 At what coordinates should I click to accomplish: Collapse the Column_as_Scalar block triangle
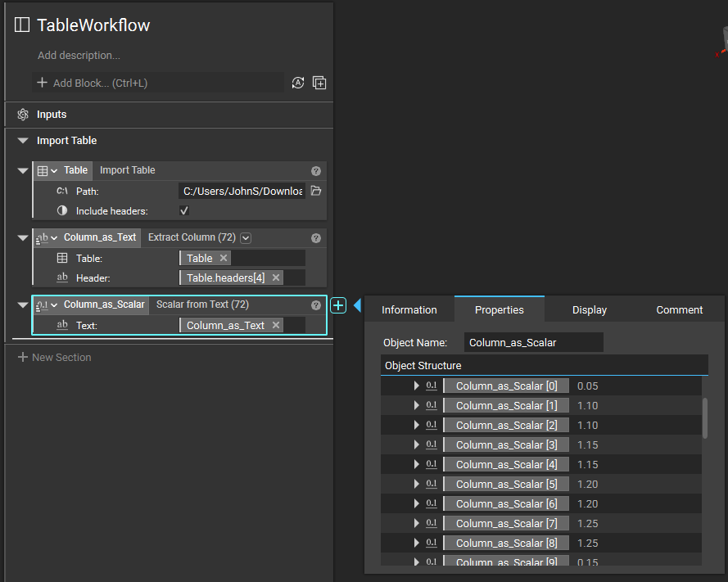pyautogui.click(x=23, y=305)
